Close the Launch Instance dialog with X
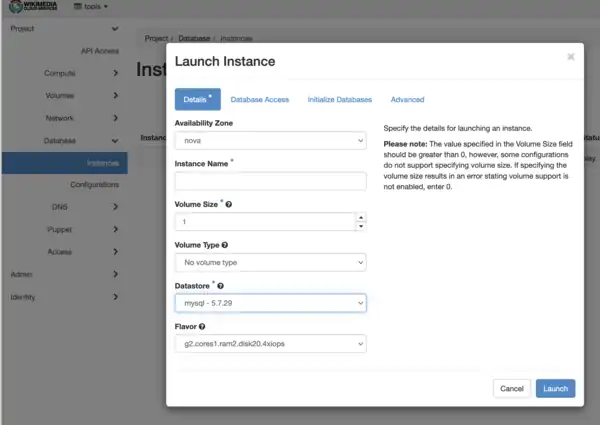Image resolution: width=600 pixels, height=425 pixels. (x=571, y=57)
